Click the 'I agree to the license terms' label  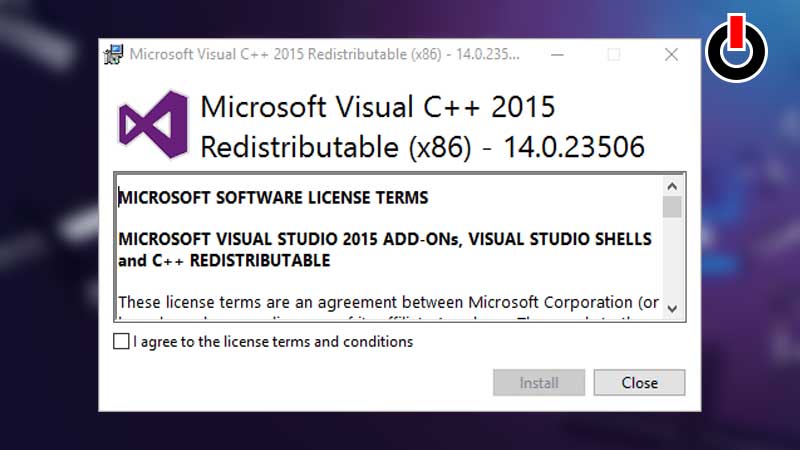click(273, 341)
